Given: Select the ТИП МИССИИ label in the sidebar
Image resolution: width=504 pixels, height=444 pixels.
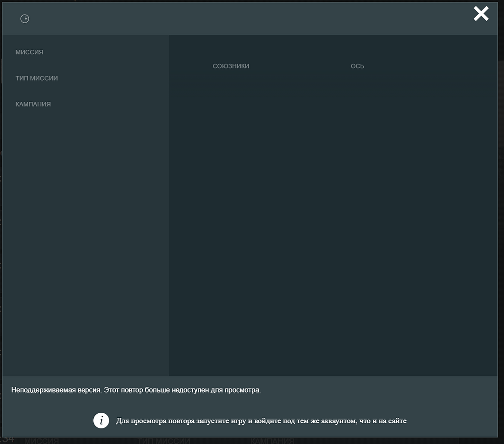Looking at the screenshot, I should point(37,78).
